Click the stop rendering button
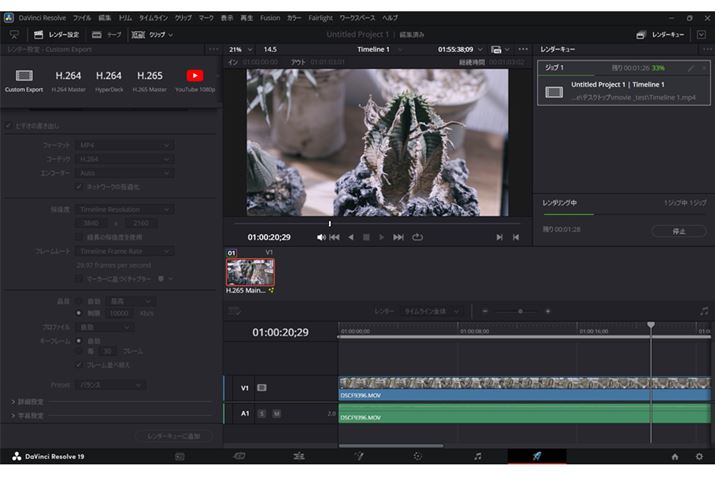The width and height of the screenshot is (715, 477). [x=678, y=230]
